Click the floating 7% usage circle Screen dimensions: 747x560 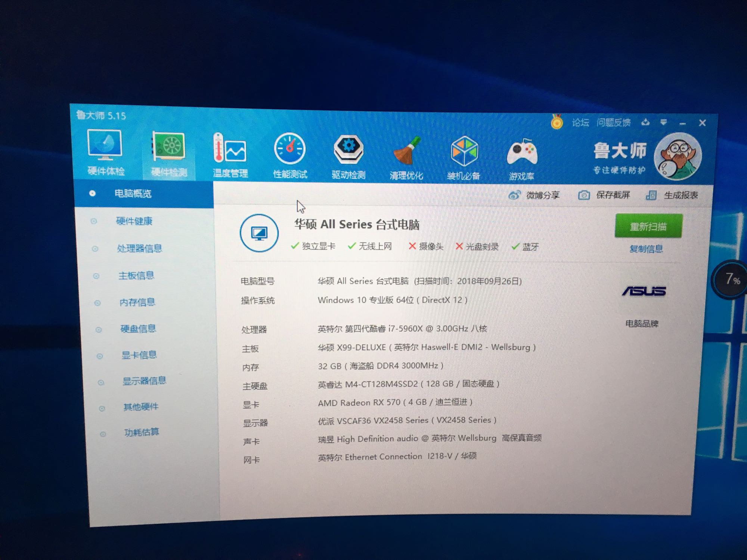(731, 279)
